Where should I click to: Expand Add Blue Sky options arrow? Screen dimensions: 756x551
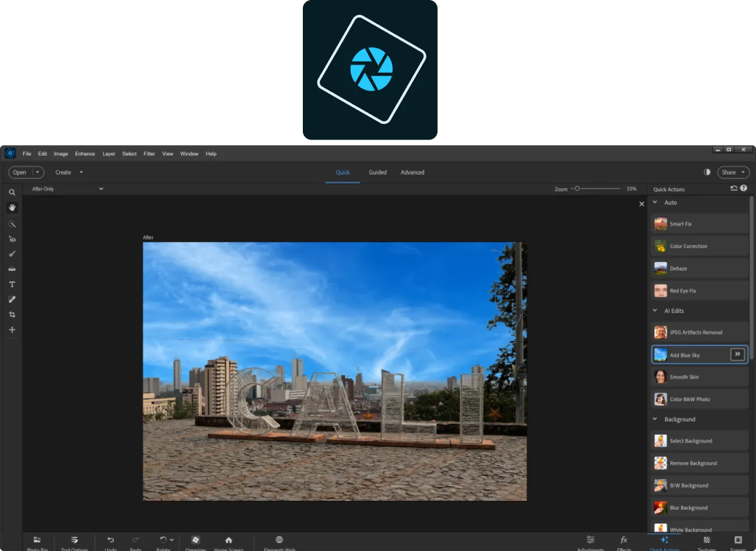[738, 354]
